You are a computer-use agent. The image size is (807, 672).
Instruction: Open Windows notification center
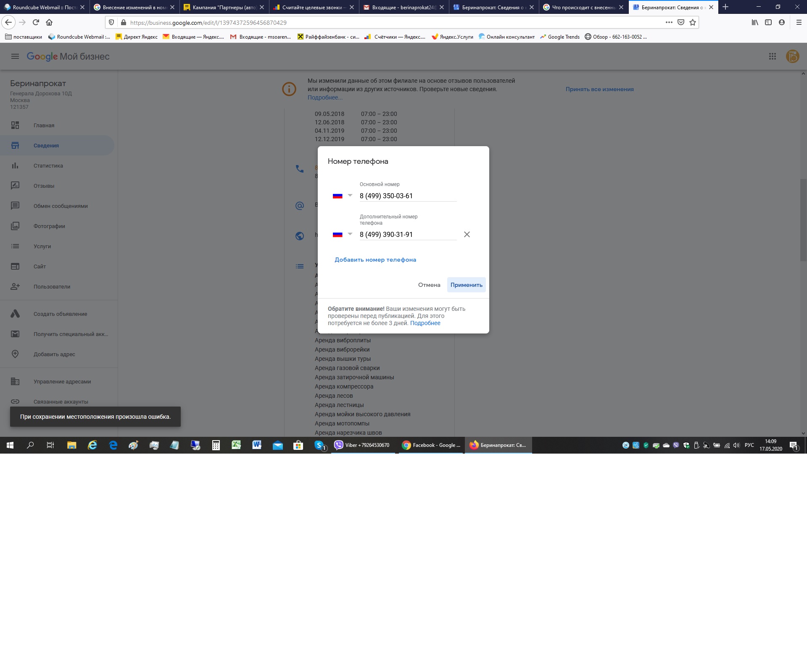coord(794,446)
